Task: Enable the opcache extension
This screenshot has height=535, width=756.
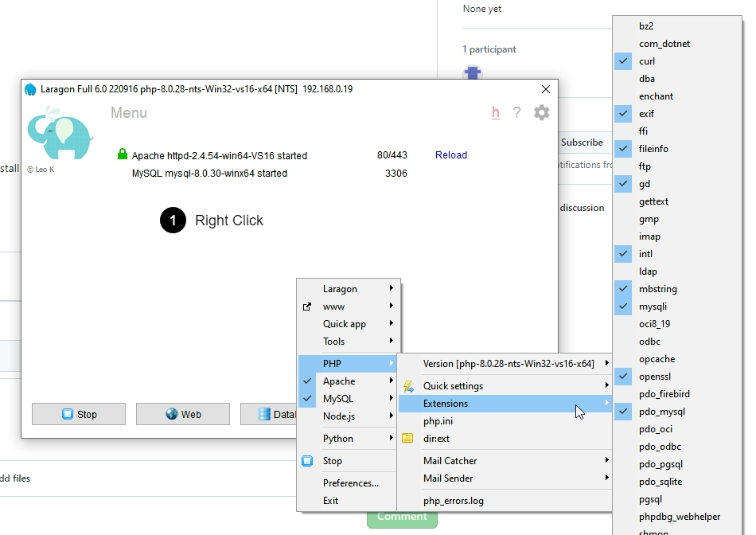Action: [677, 359]
